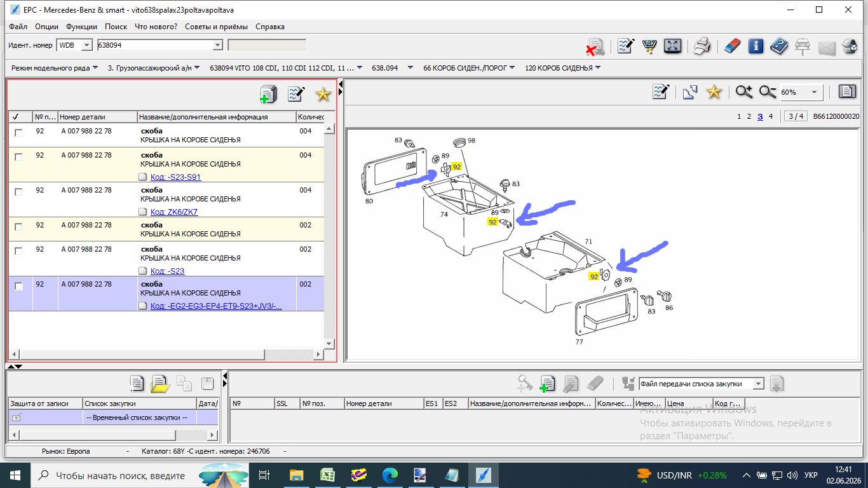The width and height of the screenshot is (868, 488).
Task: Click the printer icon
Action: pos(702,46)
